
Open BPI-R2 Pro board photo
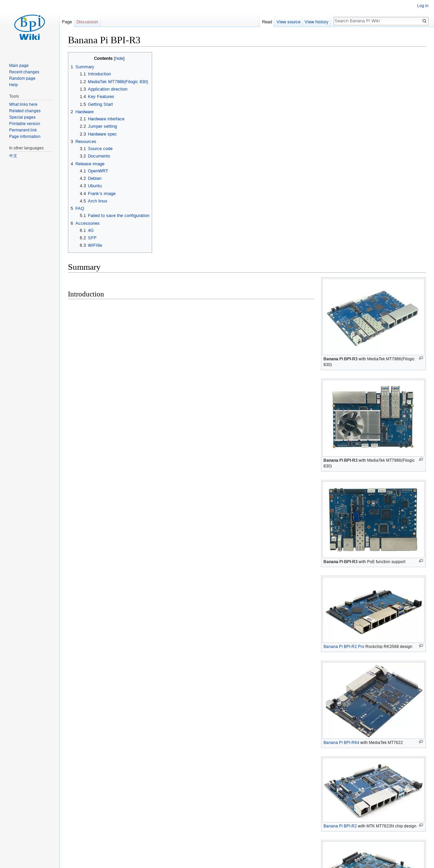point(373,610)
